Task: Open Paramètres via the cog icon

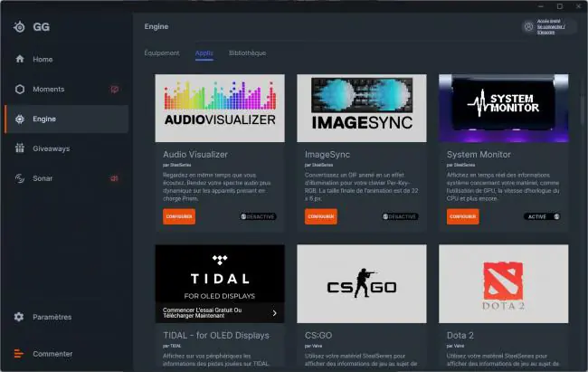Action: [x=19, y=317]
